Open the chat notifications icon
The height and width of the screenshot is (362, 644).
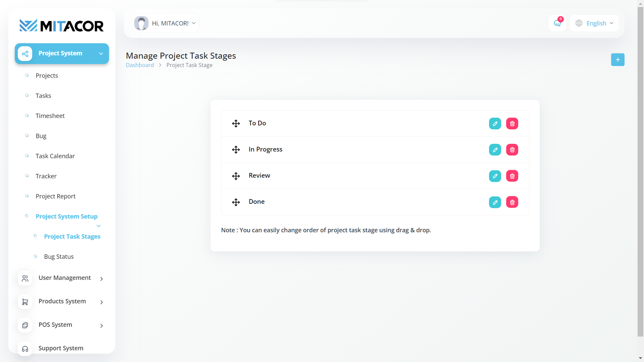(x=557, y=23)
